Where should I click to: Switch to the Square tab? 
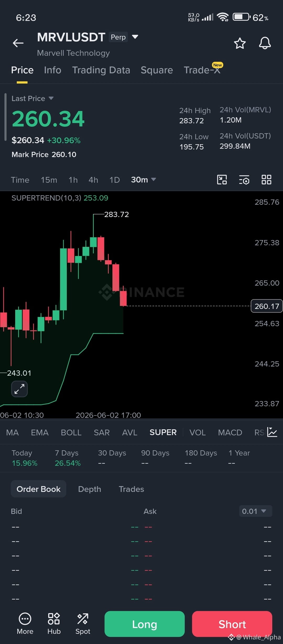pyautogui.click(x=157, y=70)
